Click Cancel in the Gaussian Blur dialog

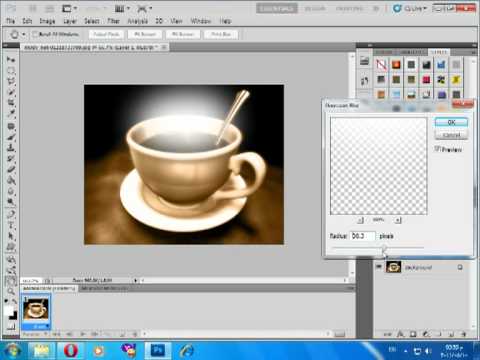tap(451, 135)
